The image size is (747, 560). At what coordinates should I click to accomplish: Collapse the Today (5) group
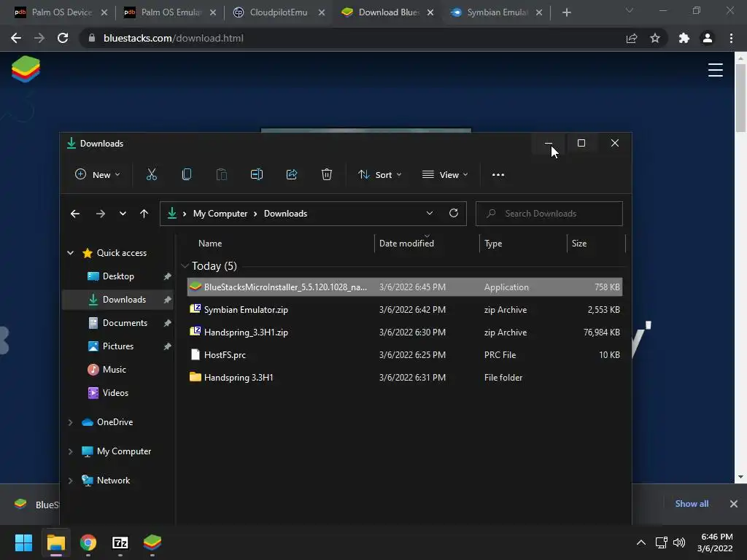point(185,265)
